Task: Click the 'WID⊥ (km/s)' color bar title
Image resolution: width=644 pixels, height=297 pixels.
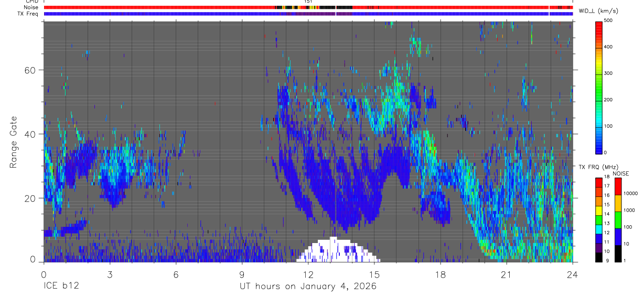Action: pyautogui.click(x=599, y=10)
